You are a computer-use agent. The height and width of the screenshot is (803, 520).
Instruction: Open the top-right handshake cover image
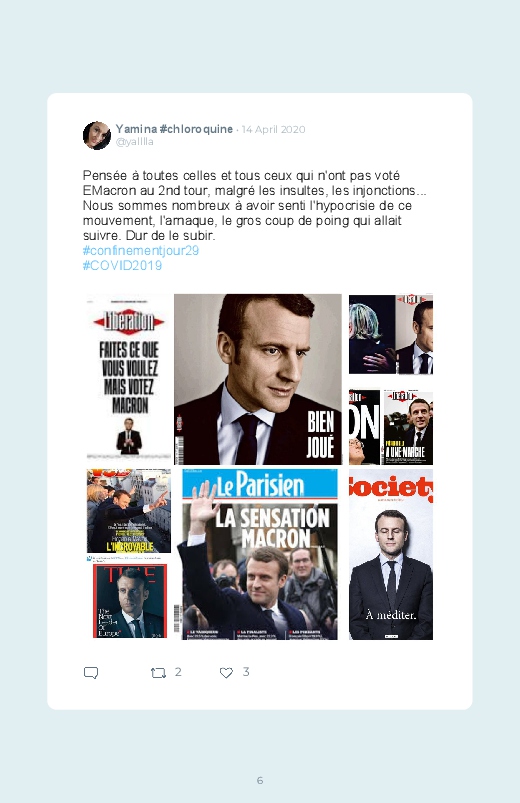pos(391,334)
